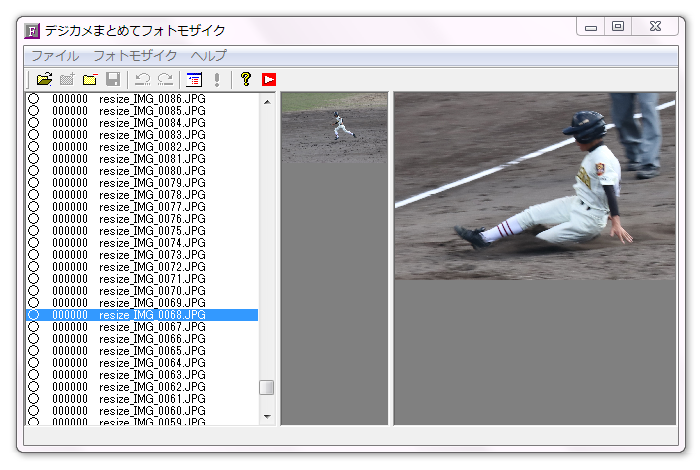Select resize_IMG_0082.JPG in the list
Viewport: 700px width, 470px height.
click(x=142, y=147)
